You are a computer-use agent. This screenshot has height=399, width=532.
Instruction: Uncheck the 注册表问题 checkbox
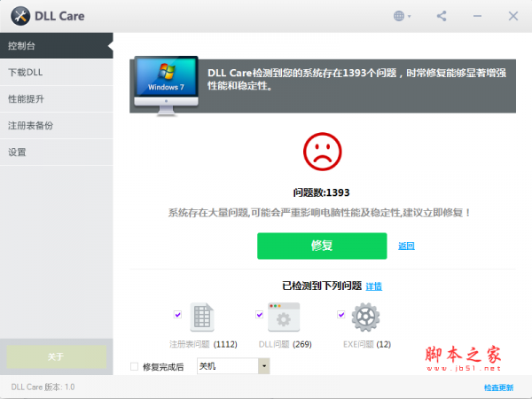[178, 315]
